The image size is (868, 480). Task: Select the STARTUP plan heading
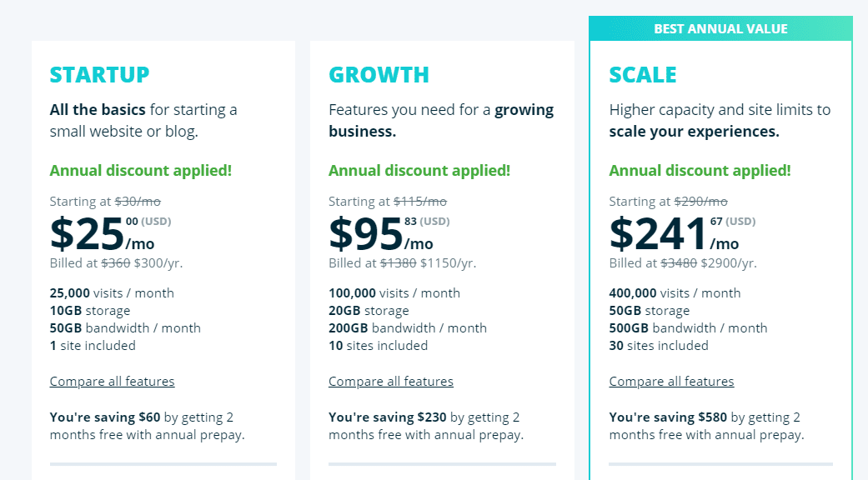pos(99,74)
